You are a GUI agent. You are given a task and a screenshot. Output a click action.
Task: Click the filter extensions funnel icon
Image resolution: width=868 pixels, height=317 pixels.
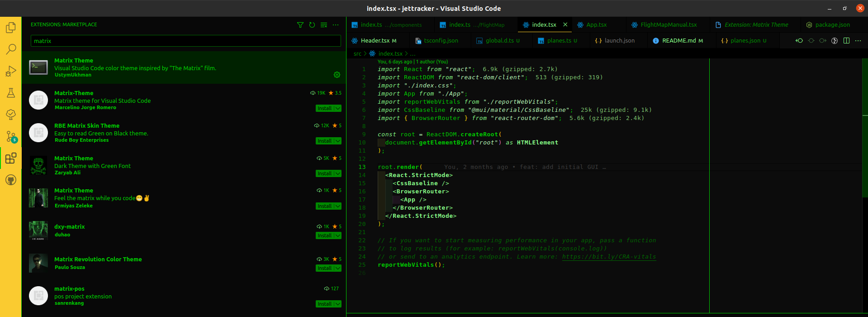[x=300, y=25]
